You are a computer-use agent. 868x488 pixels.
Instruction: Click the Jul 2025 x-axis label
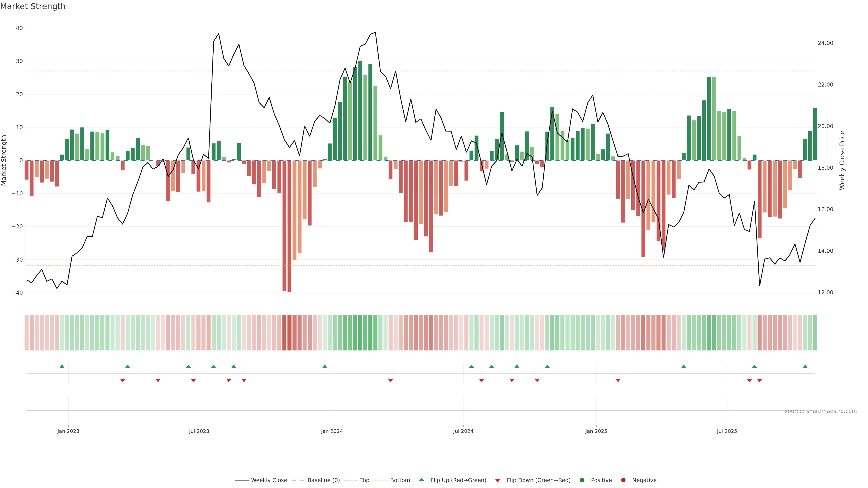click(727, 431)
